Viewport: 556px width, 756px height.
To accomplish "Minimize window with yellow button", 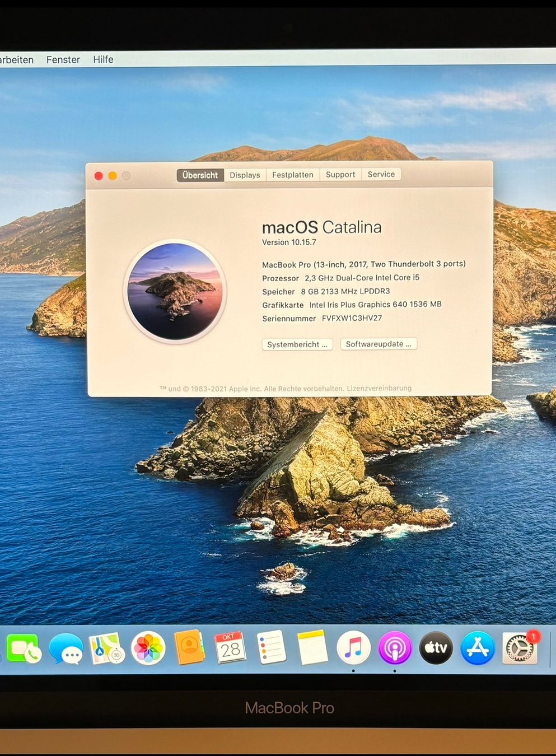I will (x=113, y=176).
